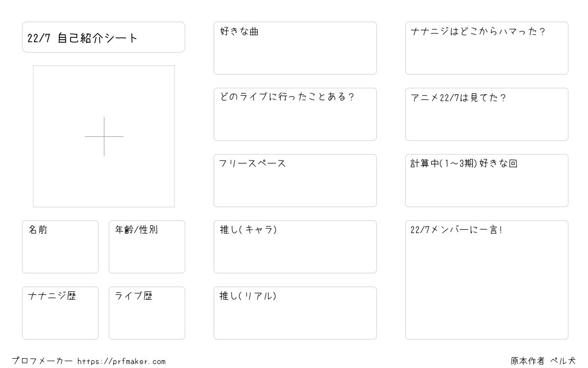The image size is (588, 368).
Task: Click the どのライブに行ったことある? box
Action: 295,114
